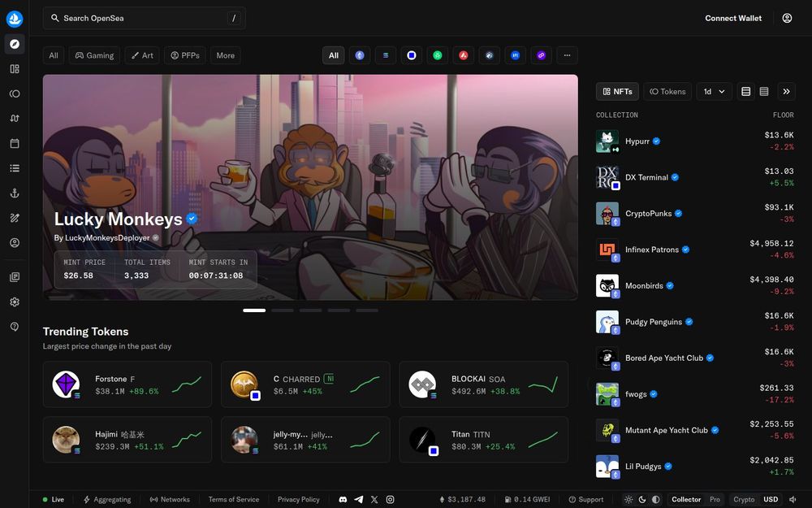812x508 pixels.
Task: Click the Search OpenSea input field
Action: click(144, 18)
